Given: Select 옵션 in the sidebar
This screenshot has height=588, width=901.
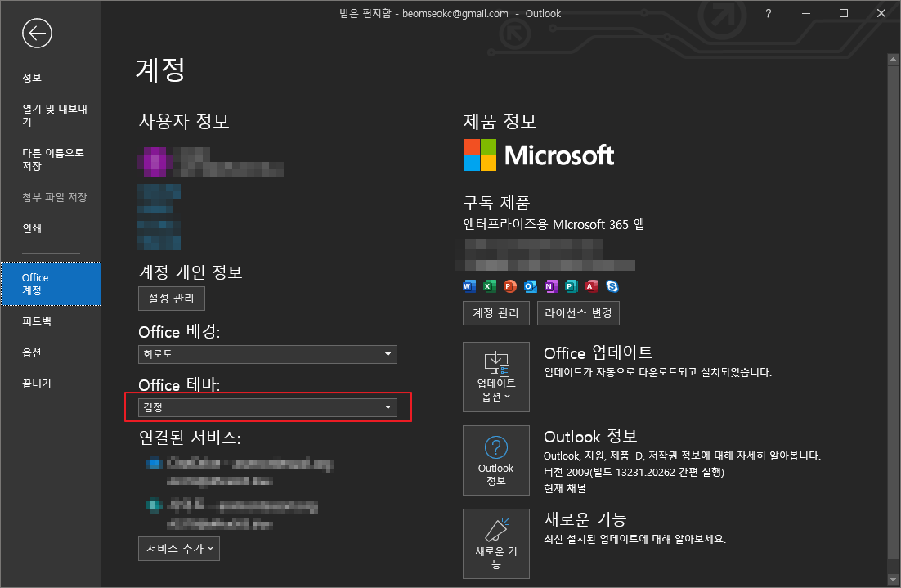Looking at the screenshot, I should [52, 352].
